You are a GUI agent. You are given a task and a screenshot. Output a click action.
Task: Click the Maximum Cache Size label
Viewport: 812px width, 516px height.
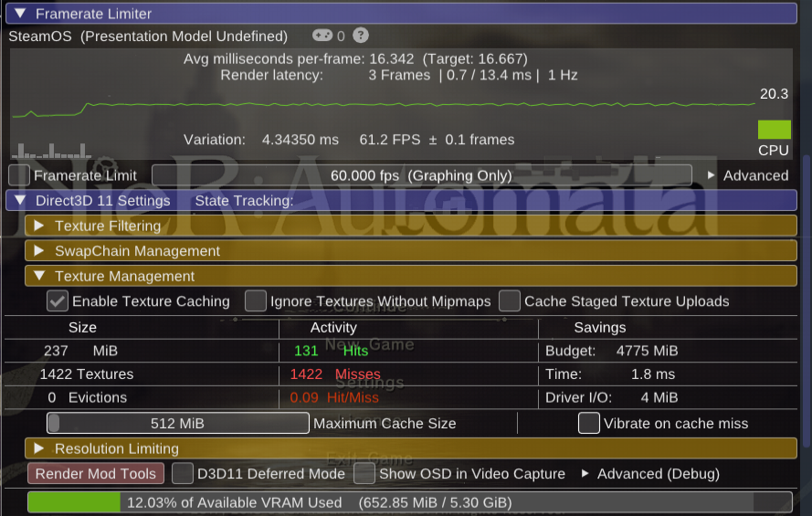coord(385,423)
